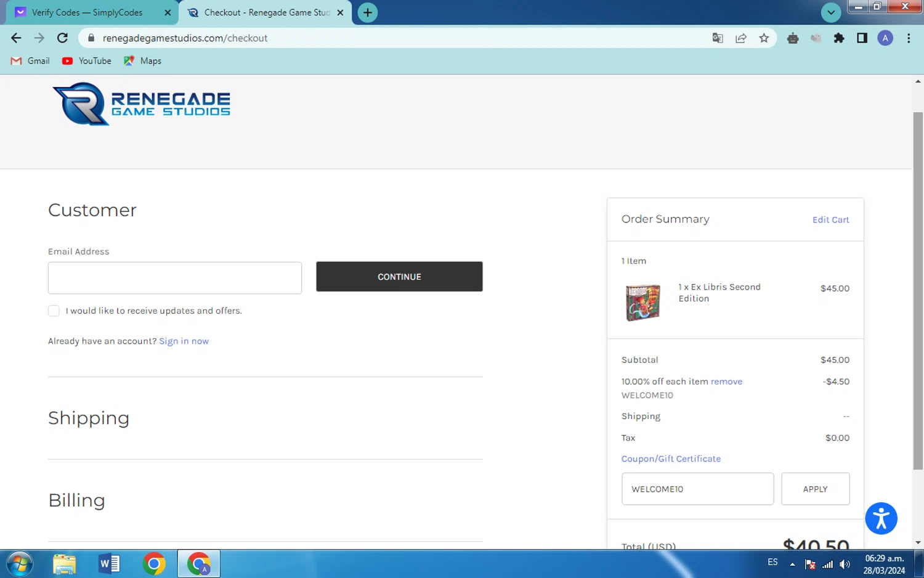Click the scrollbar up arrow
The height and width of the screenshot is (578, 924).
[x=918, y=81]
